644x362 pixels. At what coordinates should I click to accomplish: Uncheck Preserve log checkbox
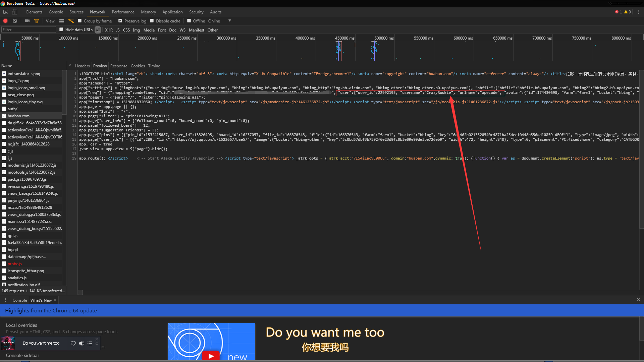(120, 21)
